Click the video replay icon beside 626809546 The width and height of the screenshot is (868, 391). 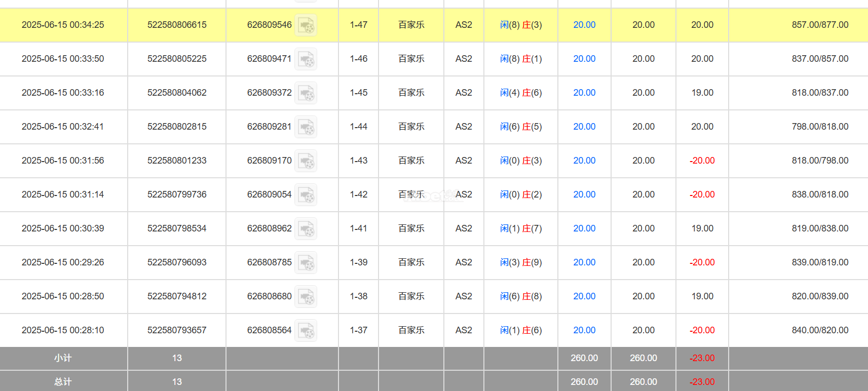306,25
